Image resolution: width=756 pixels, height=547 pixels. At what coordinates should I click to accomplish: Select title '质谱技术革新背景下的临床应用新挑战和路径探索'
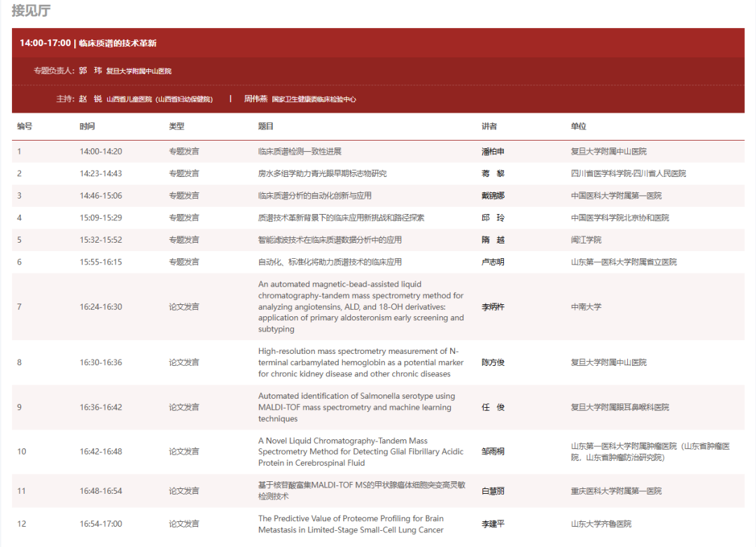(x=342, y=218)
